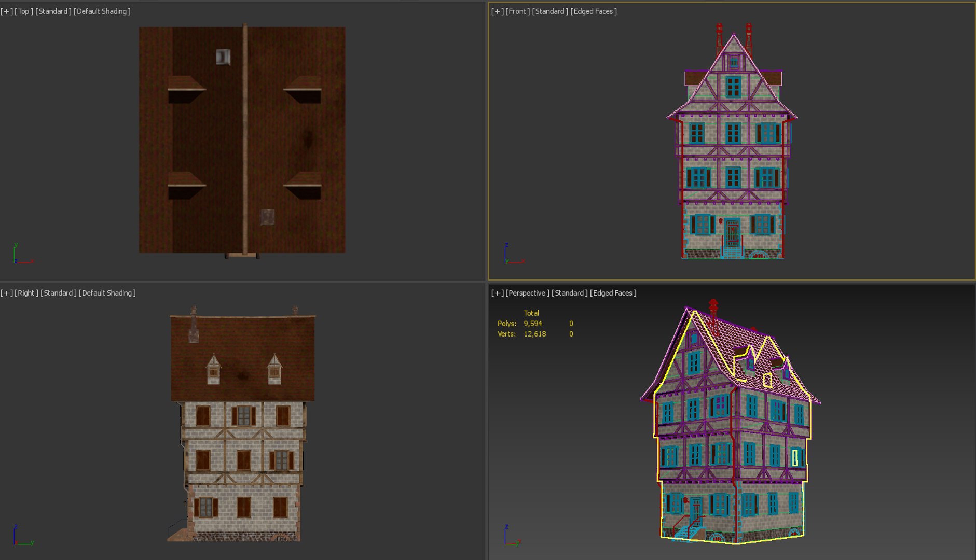Open Standard menu in Top viewport
This screenshot has width=976, height=560.
53,11
